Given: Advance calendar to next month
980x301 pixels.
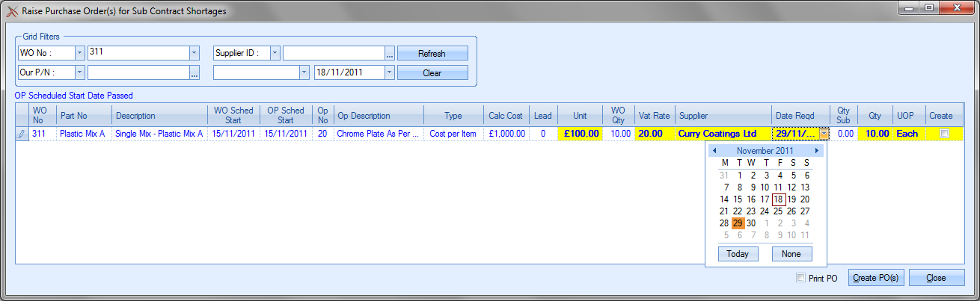Looking at the screenshot, I should tap(817, 151).
